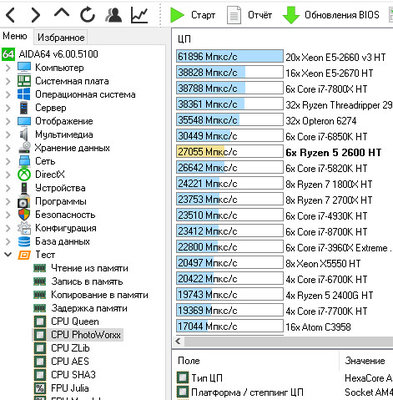Open the graph chart icon in the toolbar

pos(140,15)
